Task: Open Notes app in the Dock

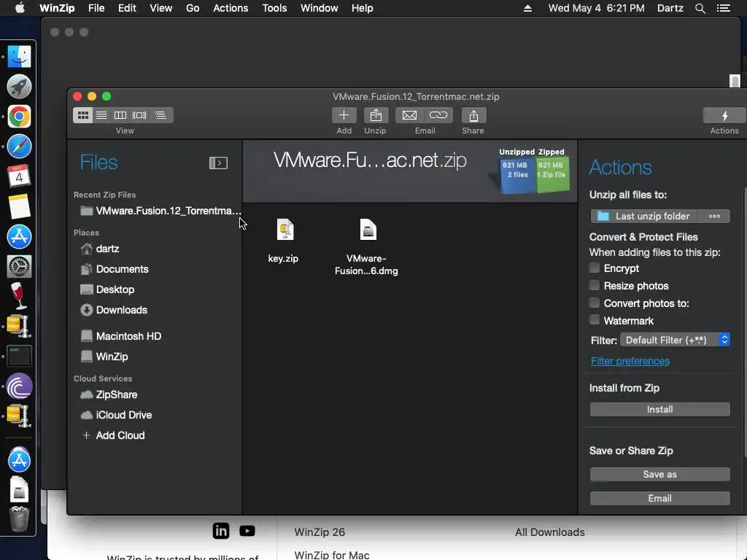Action: (19, 206)
